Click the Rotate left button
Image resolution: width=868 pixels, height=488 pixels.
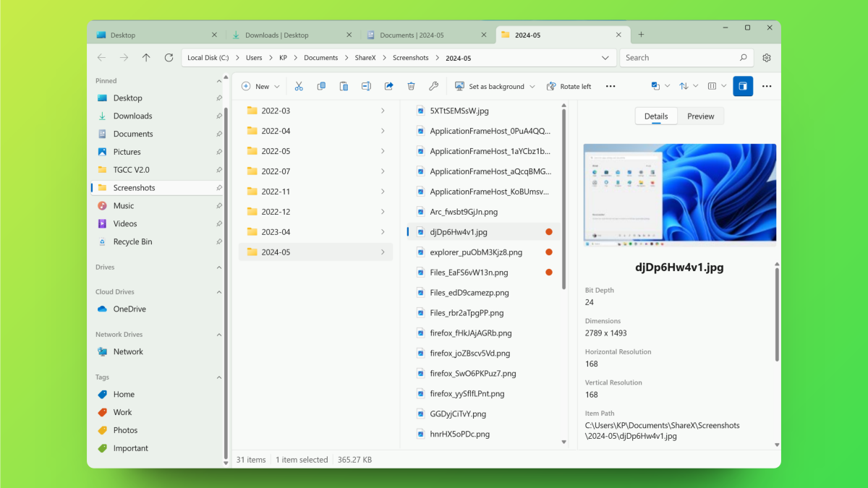point(569,86)
